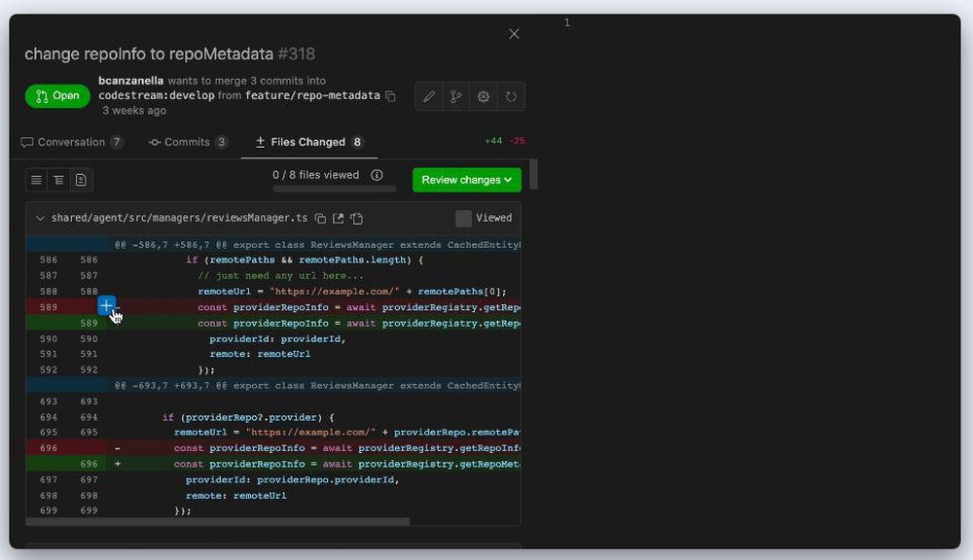The height and width of the screenshot is (560, 973).
Task: Open pull request settings gear
Action: [x=484, y=97]
